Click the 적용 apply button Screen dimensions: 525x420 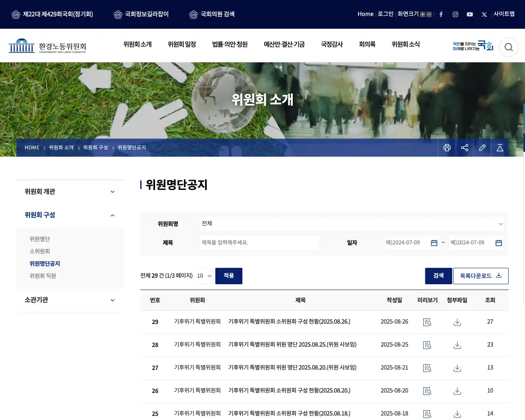(x=229, y=276)
